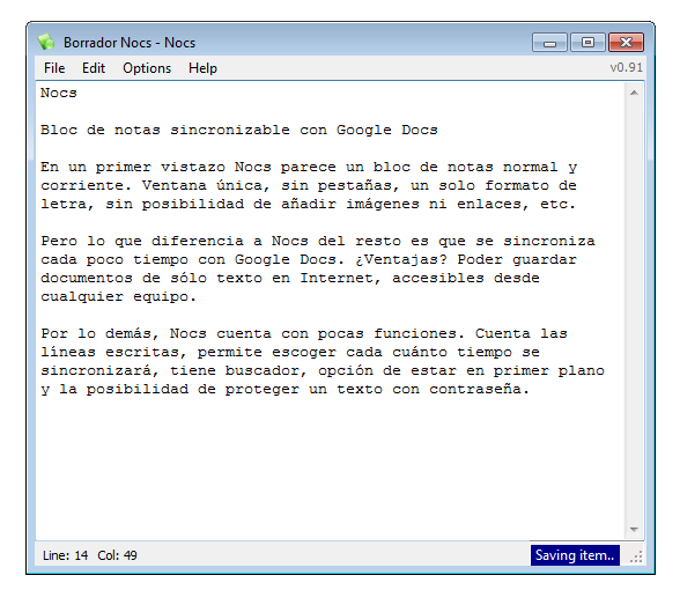Open the Edit menu

click(93, 68)
